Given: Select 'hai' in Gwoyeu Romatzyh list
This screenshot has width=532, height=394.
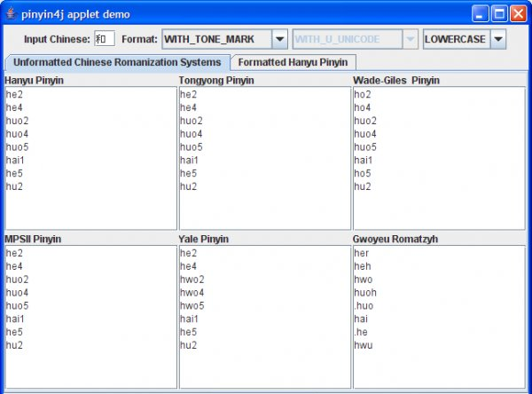Looking at the screenshot, I should pos(361,319).
